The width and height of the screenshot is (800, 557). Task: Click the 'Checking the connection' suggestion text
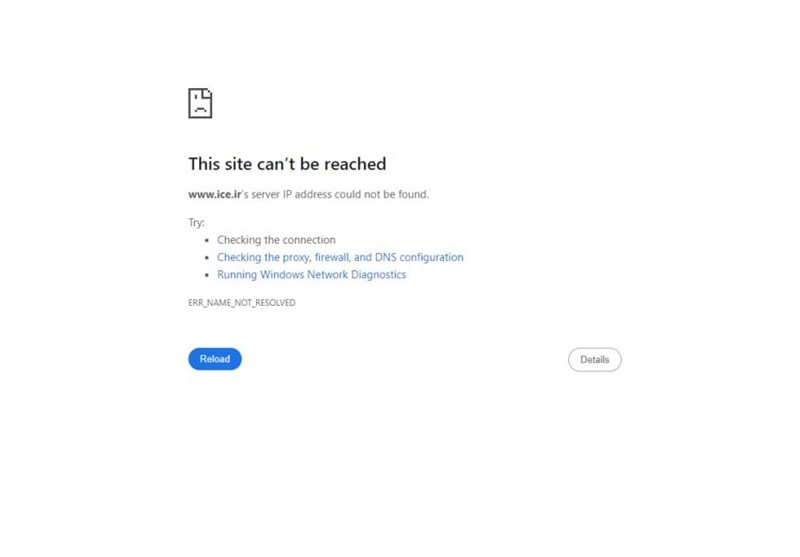pos(277,240)
